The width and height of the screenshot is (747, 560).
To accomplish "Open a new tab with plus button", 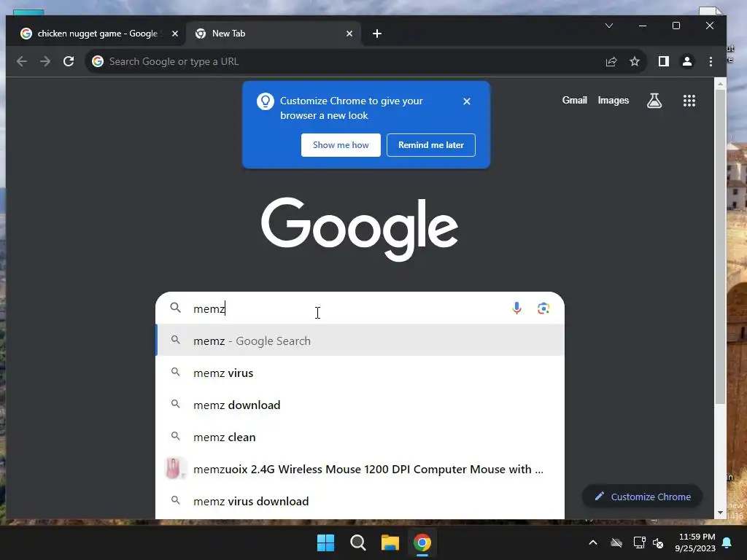I will 377,34.
